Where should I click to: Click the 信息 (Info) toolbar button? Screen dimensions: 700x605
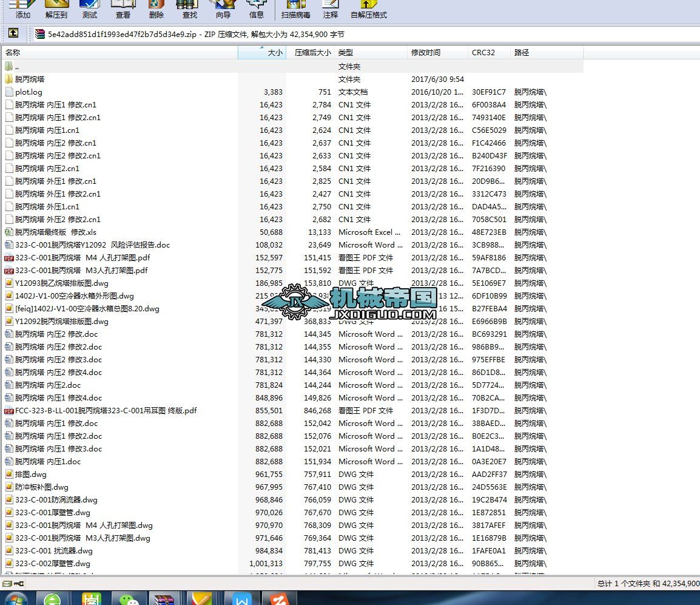point(256,10)
